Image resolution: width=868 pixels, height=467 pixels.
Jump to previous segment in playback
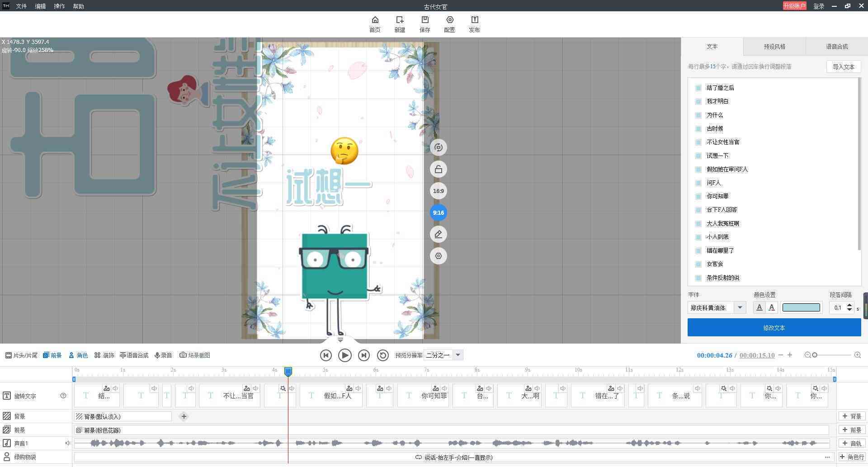pos(325,355)
